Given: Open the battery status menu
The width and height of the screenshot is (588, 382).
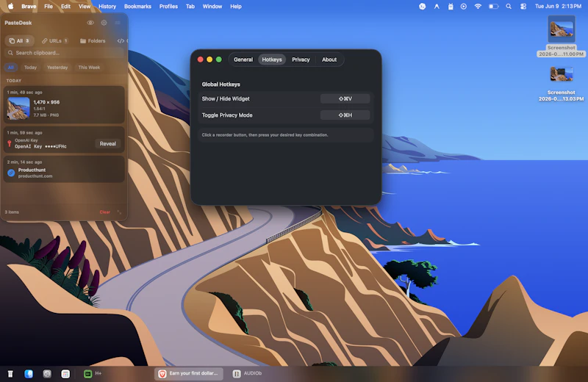Looking at the screenshot, I should pyautogui.click(x=493, y=7).
